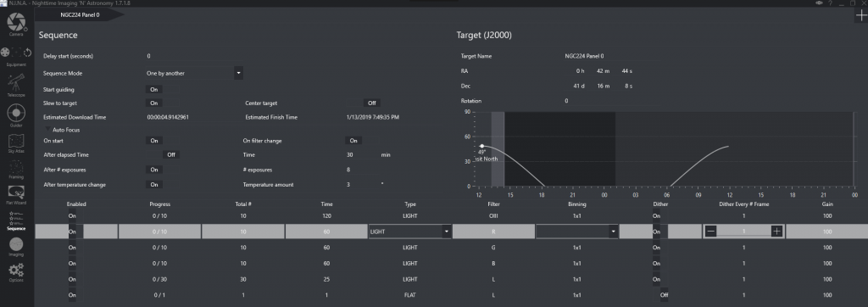Image resolution: width=868 pixels, height=307 pixels.
Task: Click time cell 120 in OIII row
Action: [x=326, y=215]
